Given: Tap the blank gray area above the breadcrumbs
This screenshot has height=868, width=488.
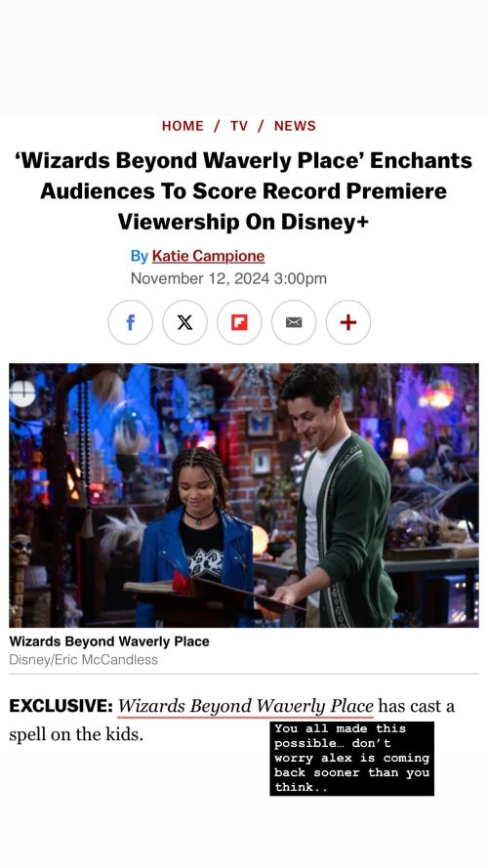Looking at the screenshot, I should (244, 58).
